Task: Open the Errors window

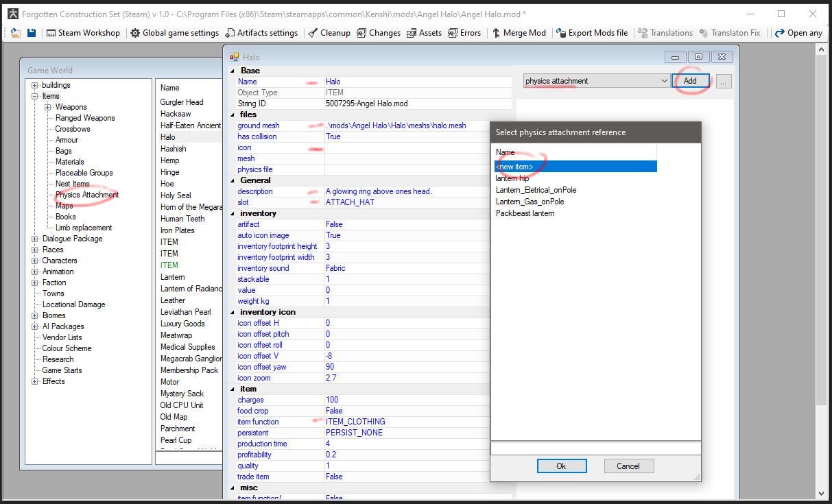Action: 465,33
